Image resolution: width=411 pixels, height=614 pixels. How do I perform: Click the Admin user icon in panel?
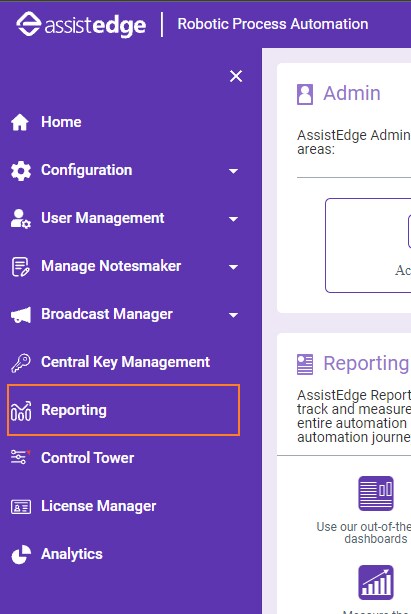[305, 94]
